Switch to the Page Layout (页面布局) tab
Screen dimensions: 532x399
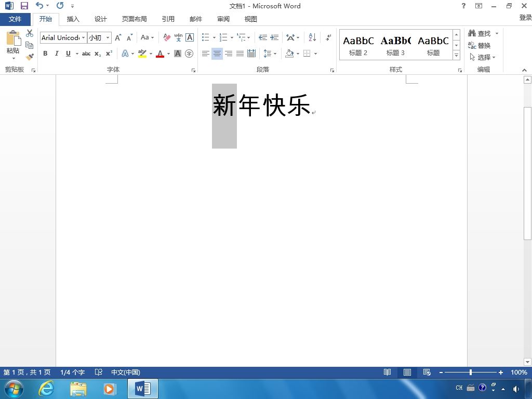(135, 19)
